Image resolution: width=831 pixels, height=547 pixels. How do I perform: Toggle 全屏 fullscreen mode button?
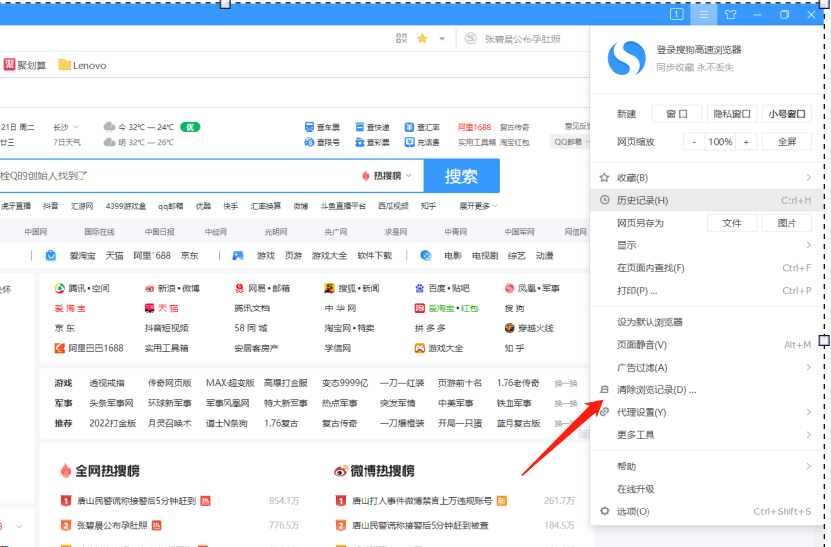click(786, 142)
